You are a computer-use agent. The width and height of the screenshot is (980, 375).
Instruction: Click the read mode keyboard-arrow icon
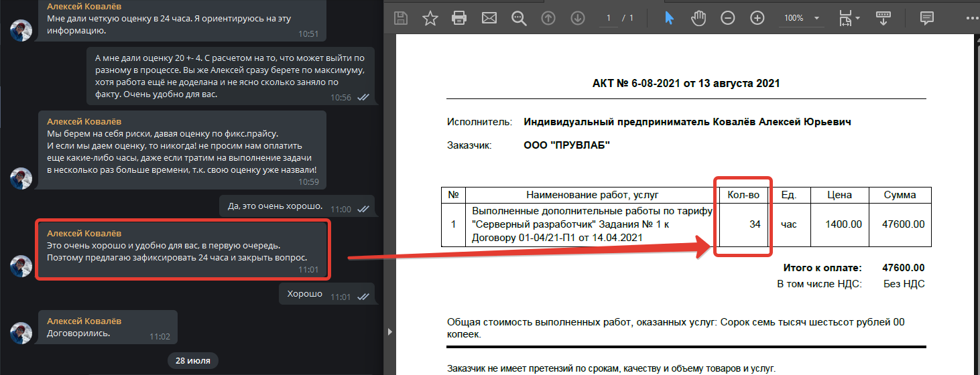click(883, 18)
